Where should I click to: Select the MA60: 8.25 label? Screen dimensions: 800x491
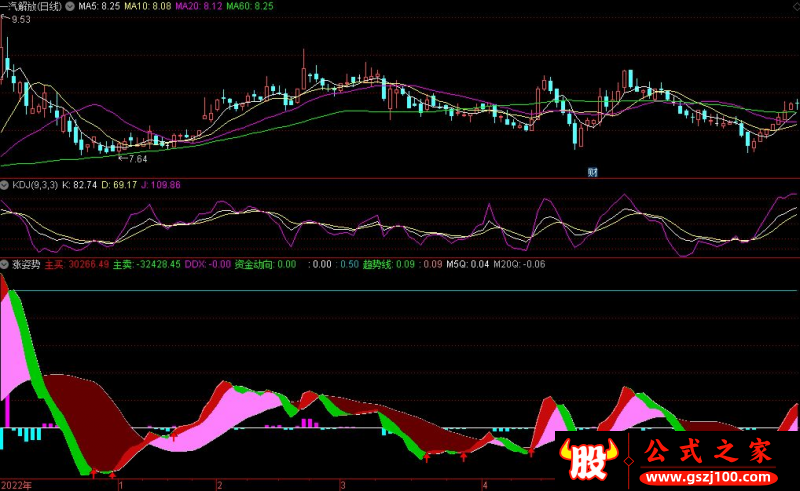[x=250, y=7]
